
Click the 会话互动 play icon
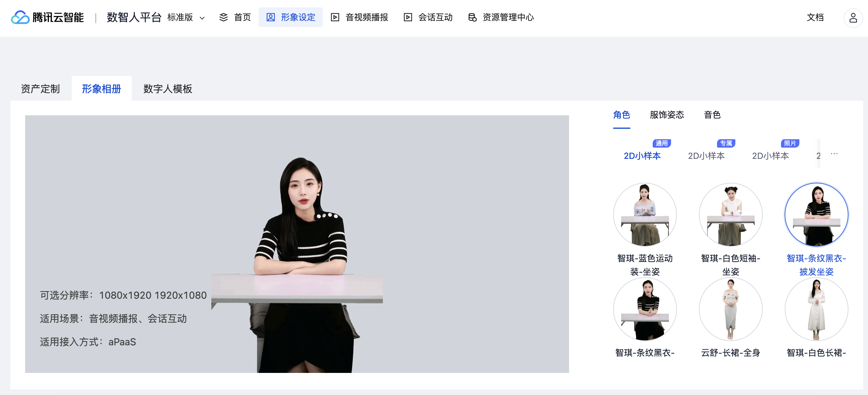[x=408, y=17]
